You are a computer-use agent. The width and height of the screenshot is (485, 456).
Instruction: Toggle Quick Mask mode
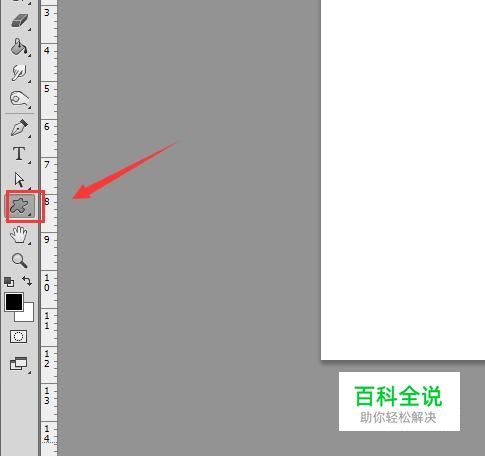click(19, 337)
